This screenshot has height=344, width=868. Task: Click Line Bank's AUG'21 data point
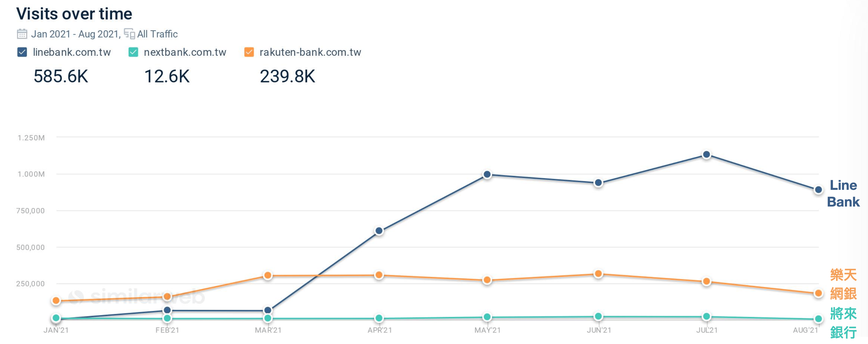pos(818,190)
